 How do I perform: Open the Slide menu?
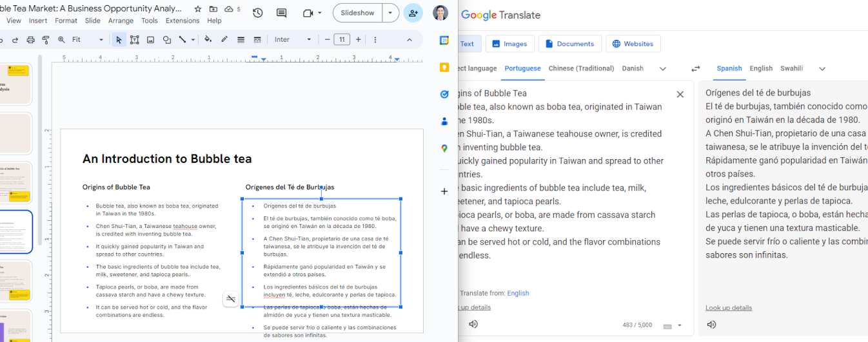point(93,21)
